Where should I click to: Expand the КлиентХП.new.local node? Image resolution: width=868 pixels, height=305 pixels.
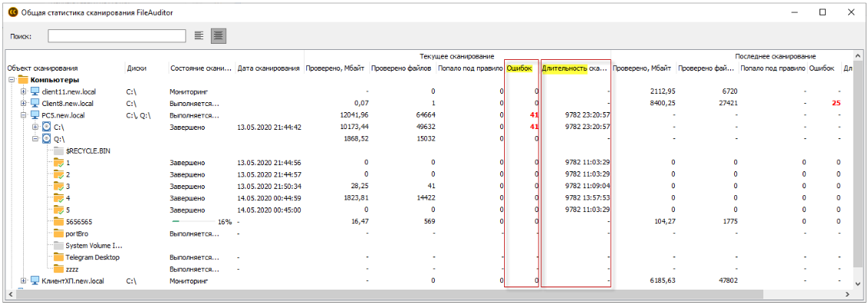[24, 281]
